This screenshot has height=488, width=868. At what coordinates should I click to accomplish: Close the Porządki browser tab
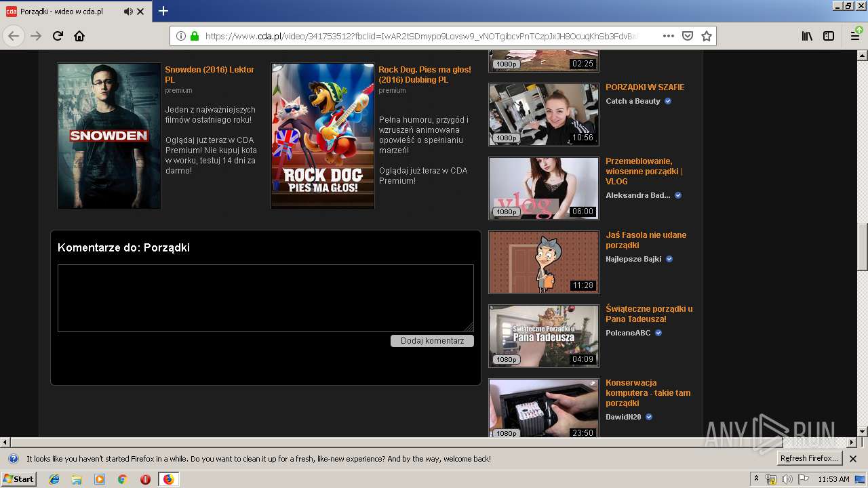[140, 12]
